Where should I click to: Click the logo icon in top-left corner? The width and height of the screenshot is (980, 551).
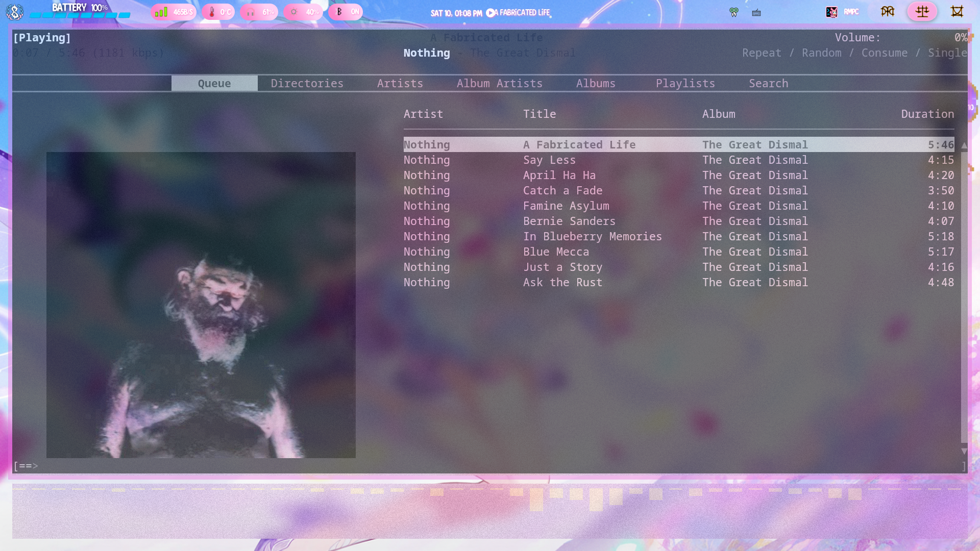pos(14,12)
